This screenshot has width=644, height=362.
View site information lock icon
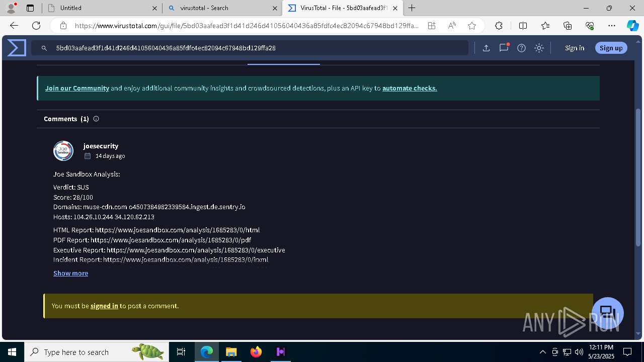point(63,26)
